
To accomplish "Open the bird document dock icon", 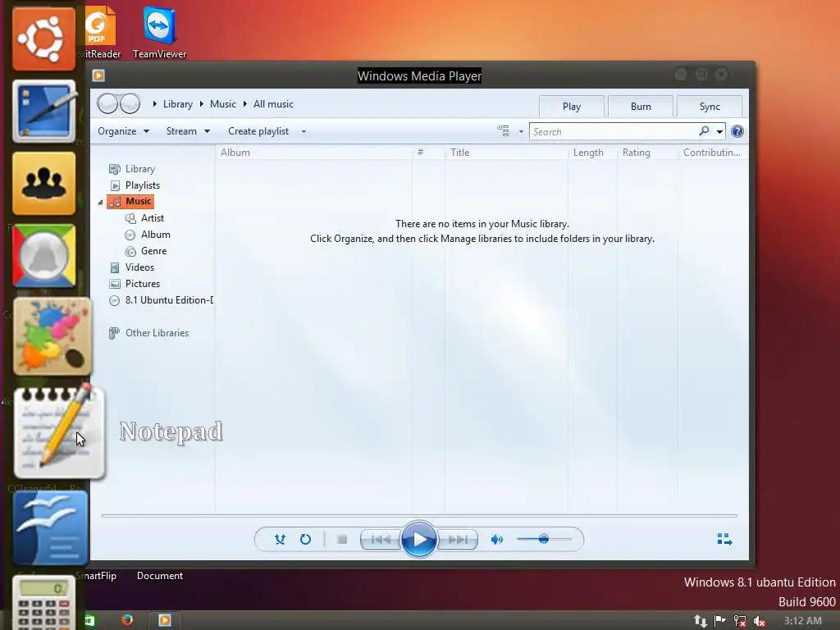I will [50, 527].
